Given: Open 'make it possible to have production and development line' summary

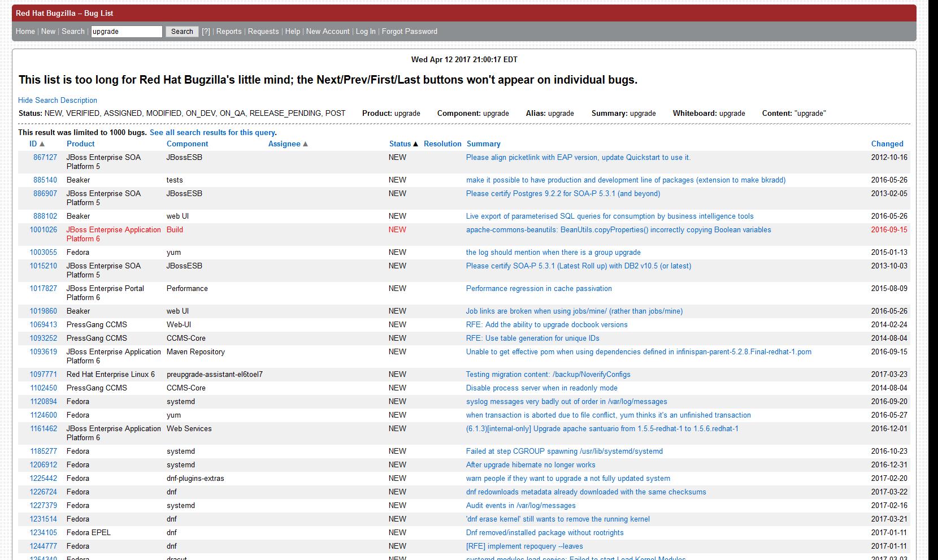Looking at the screenshot, I should (626, 180).
